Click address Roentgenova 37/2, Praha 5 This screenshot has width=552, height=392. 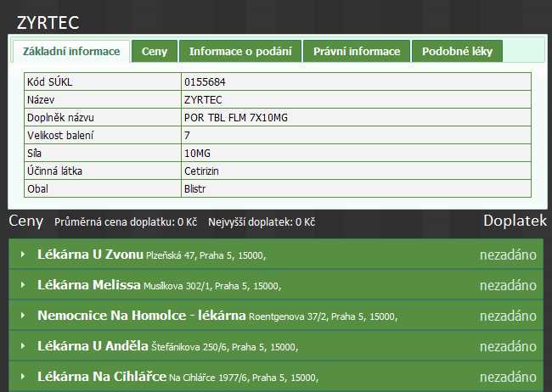(x=307, y=316)
